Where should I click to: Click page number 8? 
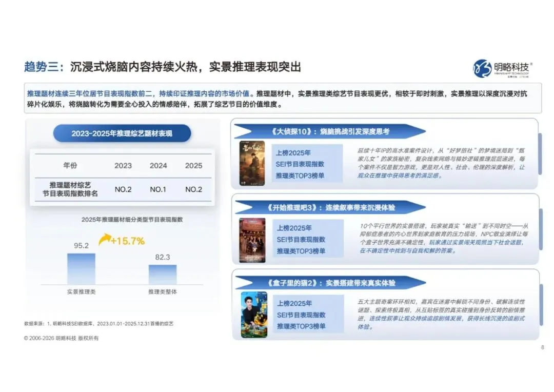[x=543, y=347]
